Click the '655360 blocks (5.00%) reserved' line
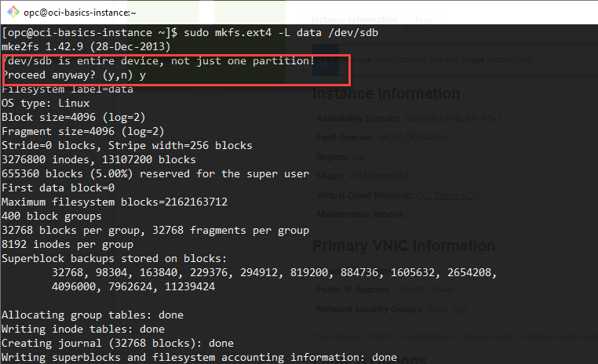Screen dimensions: 598x364 coord(155,174)
